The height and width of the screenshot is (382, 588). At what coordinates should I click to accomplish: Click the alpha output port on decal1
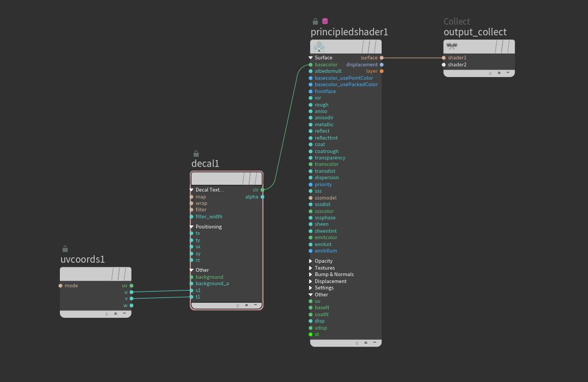[262, 197]
